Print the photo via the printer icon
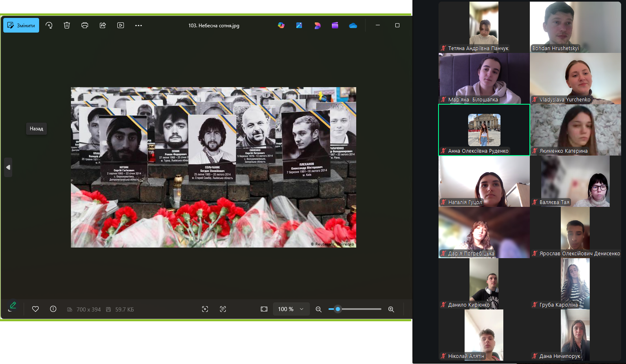The width and height of the screenshot is (626, 364). click(x=85, y=25)
